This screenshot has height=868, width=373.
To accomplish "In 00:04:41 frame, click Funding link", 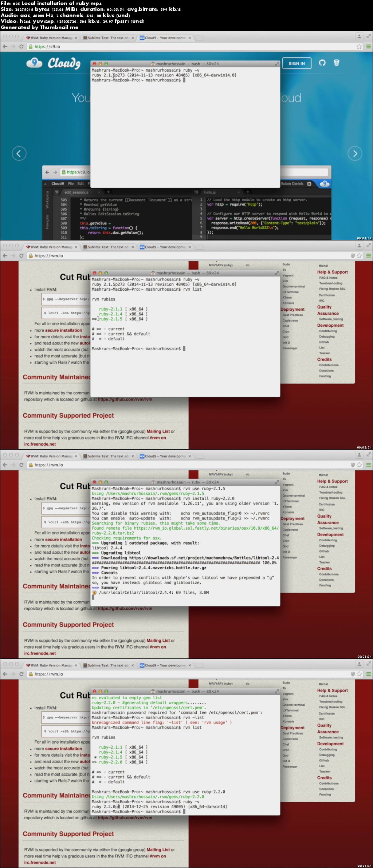I will [325, 795].
